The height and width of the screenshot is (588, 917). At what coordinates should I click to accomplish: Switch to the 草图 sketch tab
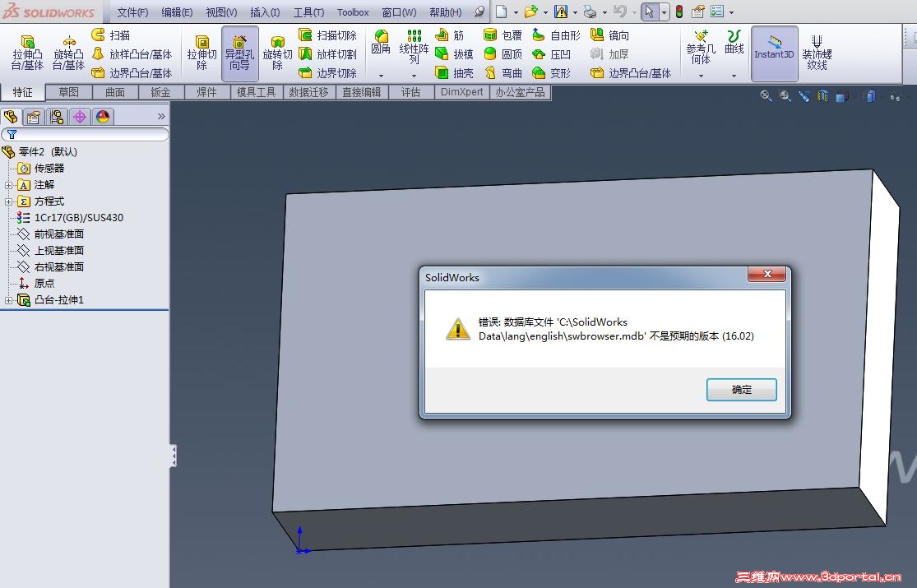click(68, 92)
